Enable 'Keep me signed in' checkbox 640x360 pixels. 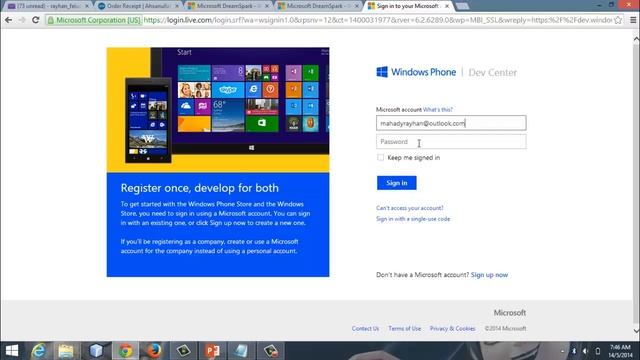point(380,158)
